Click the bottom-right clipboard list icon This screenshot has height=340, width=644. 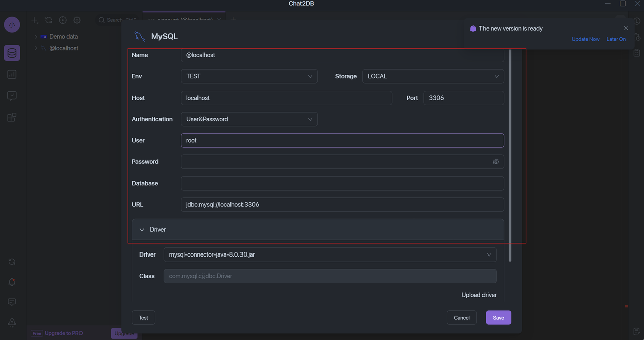click(636, 331)
